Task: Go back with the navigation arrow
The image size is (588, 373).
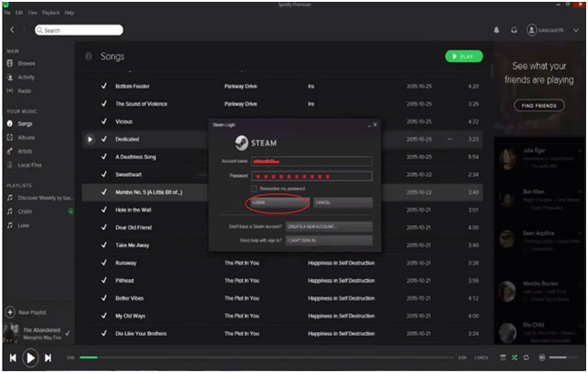Action: click(x=11, y=30)
